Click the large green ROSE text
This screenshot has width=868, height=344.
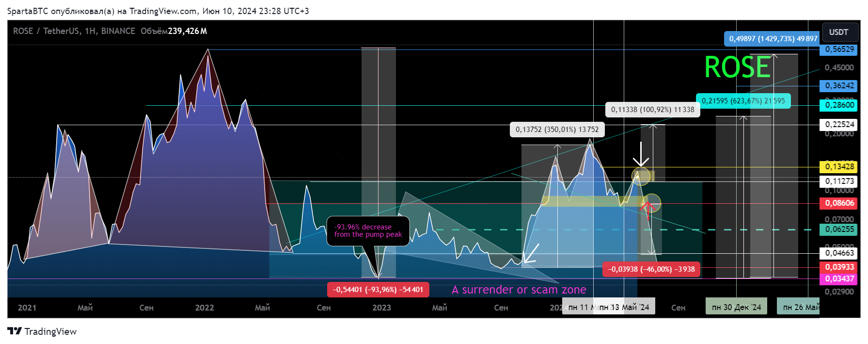[x=737, y=67]
